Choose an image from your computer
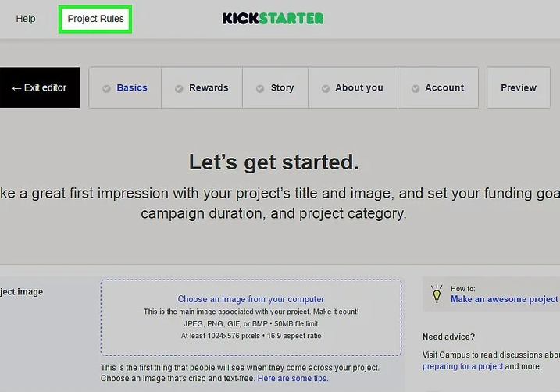 click(251, 299)
